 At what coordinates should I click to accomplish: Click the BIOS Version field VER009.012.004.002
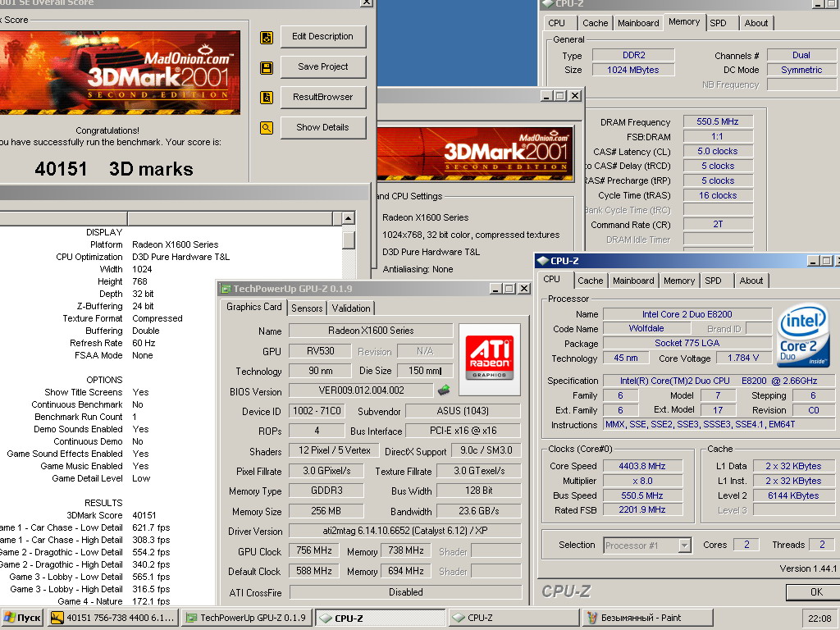click(361, 390)
